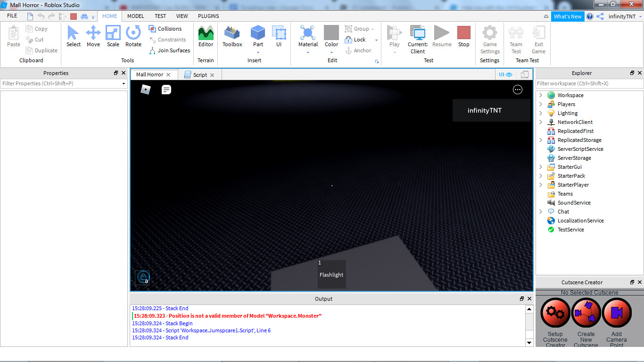Toggle device emulation icon in viewport tab bar

click(524, 74)
